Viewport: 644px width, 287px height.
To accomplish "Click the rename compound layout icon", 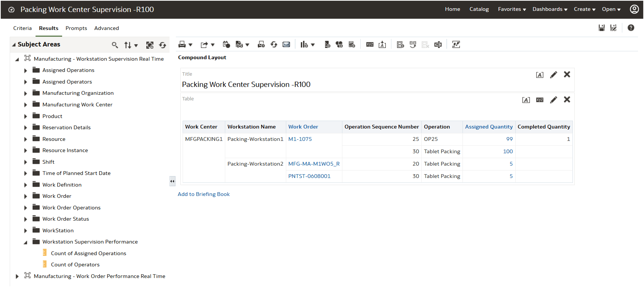I will click(438, 45).
